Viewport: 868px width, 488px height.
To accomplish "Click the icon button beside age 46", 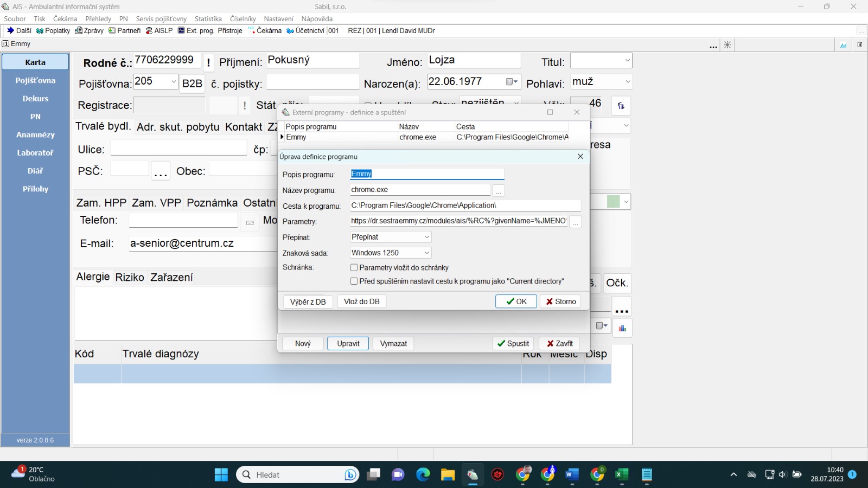I will (621, 106).
